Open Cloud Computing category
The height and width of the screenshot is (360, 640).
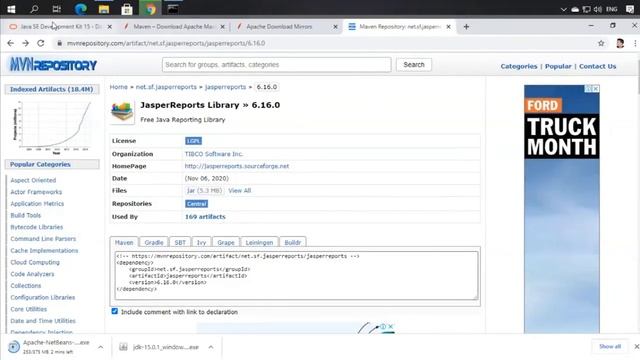35,262
